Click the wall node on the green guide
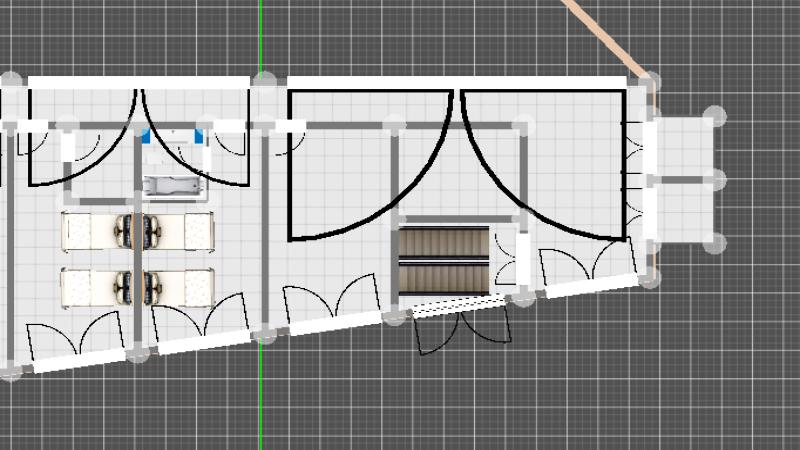This screenshot has width=800, height=450. [265, 81]
